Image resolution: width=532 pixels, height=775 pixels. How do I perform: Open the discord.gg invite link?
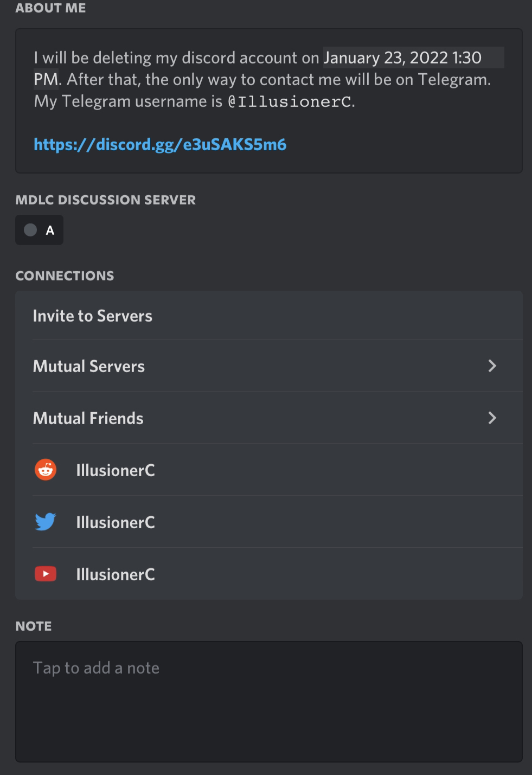point(160,144)
